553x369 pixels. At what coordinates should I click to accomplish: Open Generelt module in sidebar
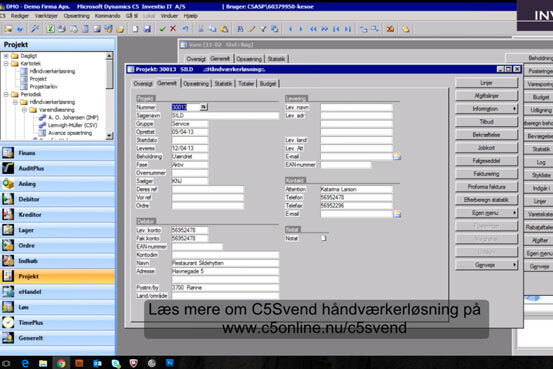pos(58,338)
